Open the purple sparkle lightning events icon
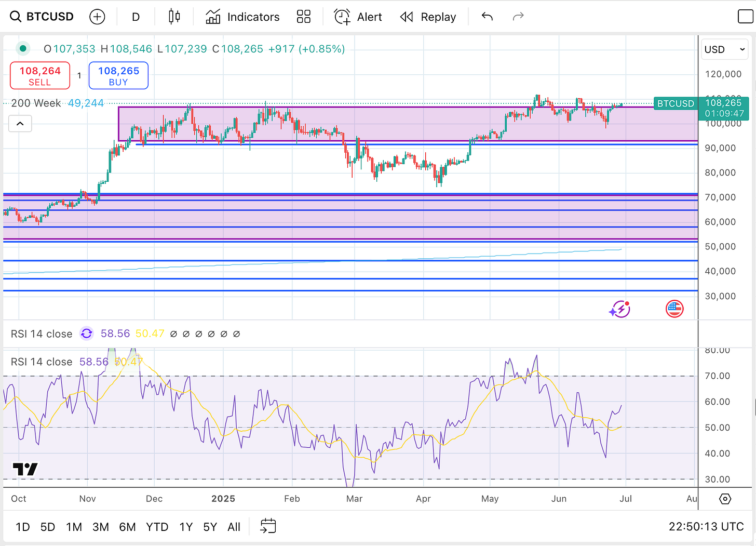This screenshot has height=546, width=756. pos(619,309)
